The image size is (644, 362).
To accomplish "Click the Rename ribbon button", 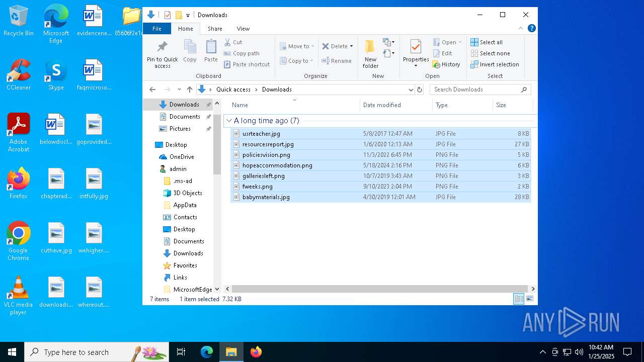I will [x=337, y=61].
